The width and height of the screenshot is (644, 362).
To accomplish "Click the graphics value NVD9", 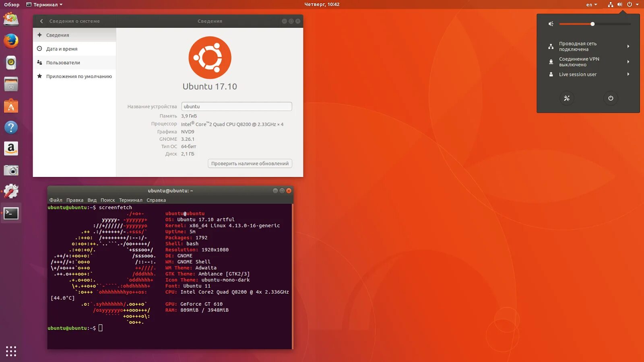I will click(x=188, y=132).
